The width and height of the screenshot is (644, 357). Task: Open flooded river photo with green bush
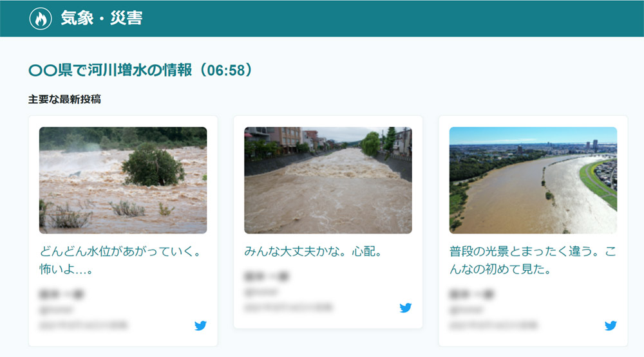pyautogui.click(x=123, y=180)
